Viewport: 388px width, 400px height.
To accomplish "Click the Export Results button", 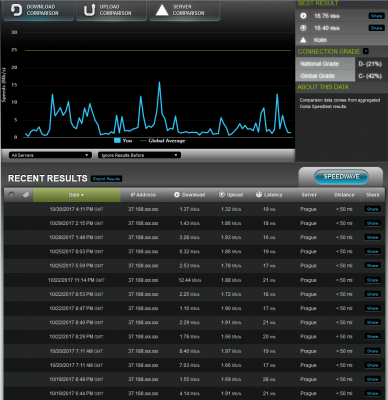I will tap(106, 179).
